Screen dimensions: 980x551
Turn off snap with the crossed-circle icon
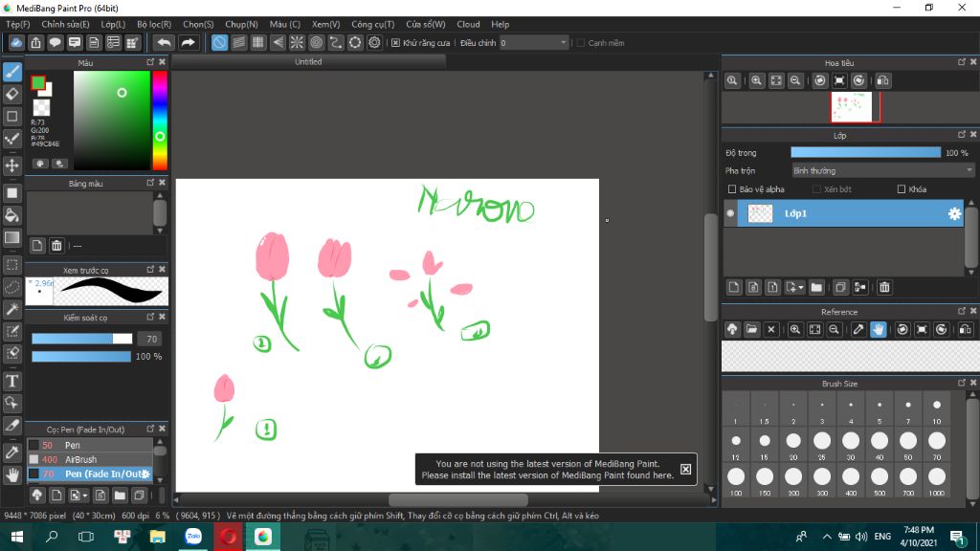click(x=219, y=42)
